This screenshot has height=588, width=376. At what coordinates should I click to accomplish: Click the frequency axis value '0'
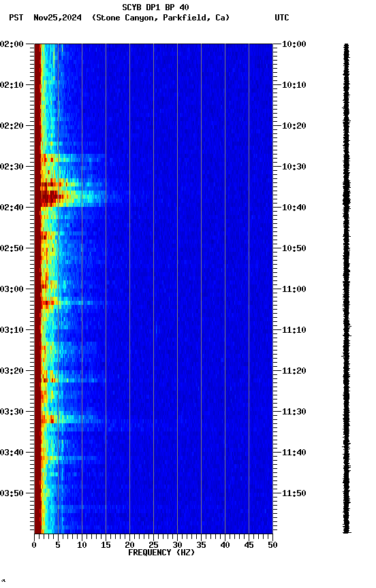(34, 545)
